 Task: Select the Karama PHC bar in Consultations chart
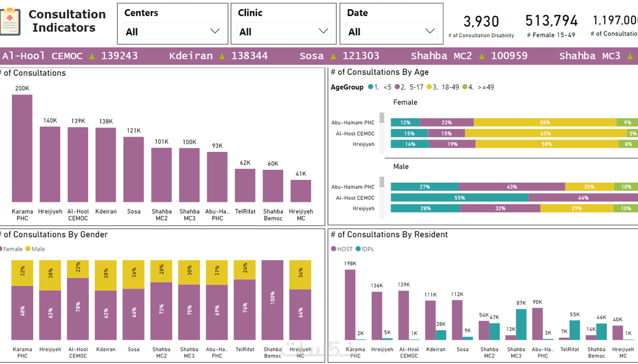22,148
